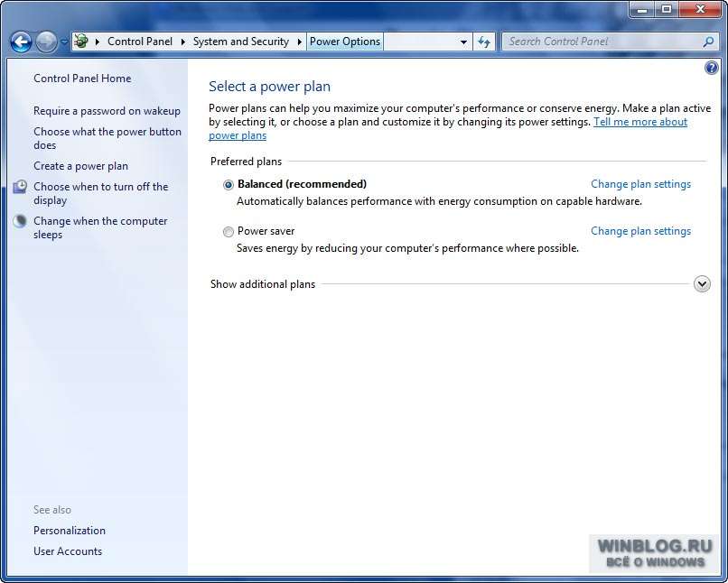Click the Balanced (recommended) plan label
This screenshot has height=583, width=728.
[x=303, y=184]
